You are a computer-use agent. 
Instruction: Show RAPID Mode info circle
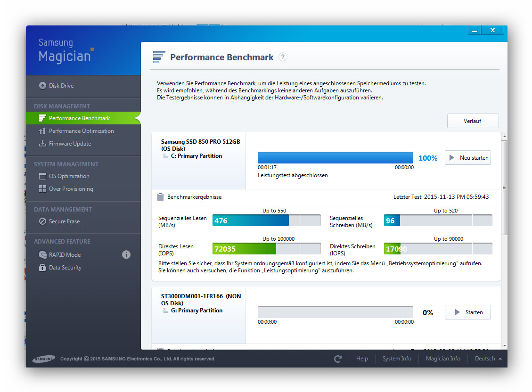click(126, 255)
